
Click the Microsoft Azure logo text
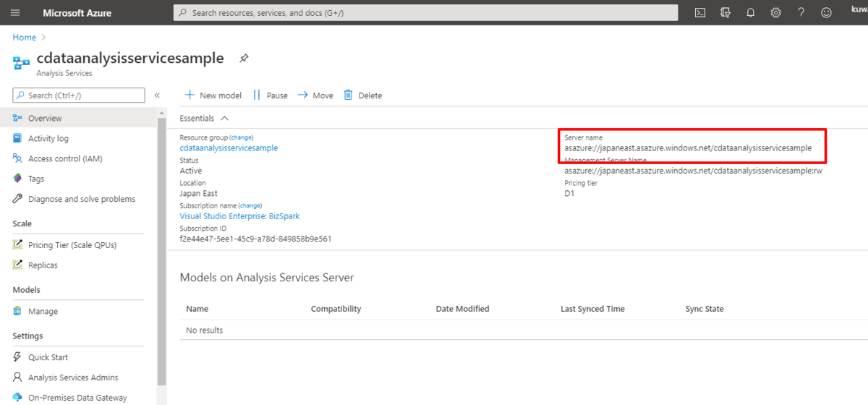click(x=76, y=13)
